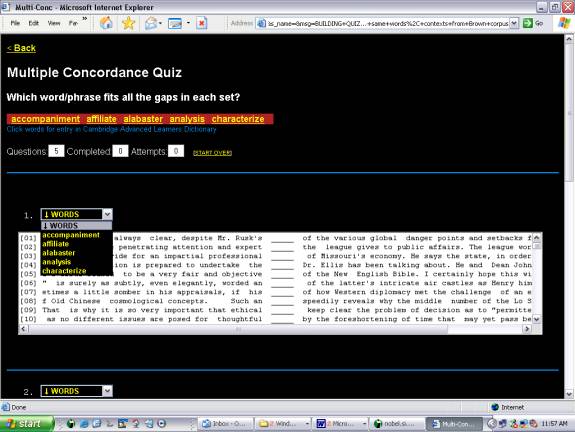The image size is (575, 432).
Task: Click the START OVER link
Action: coord(212,153)
